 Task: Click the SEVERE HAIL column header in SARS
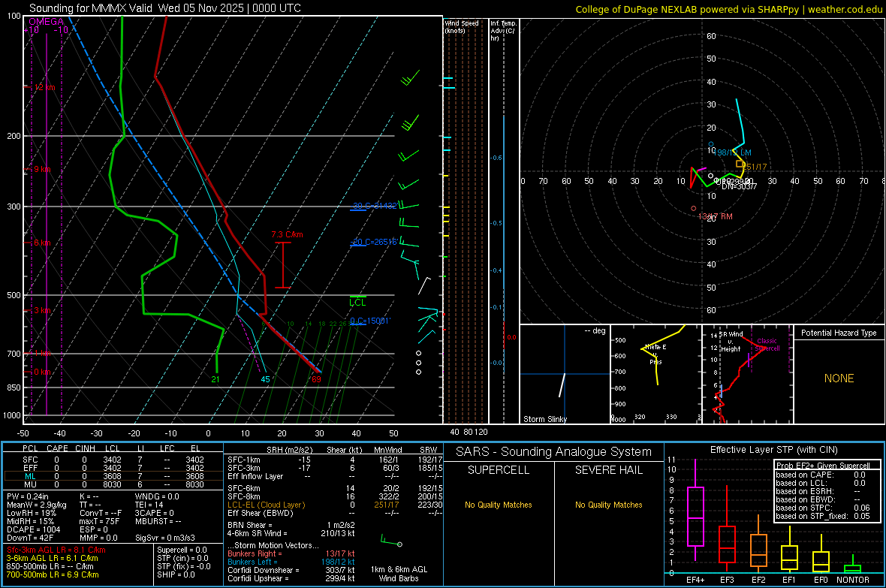pyautogui.click(x=608, y=470)
